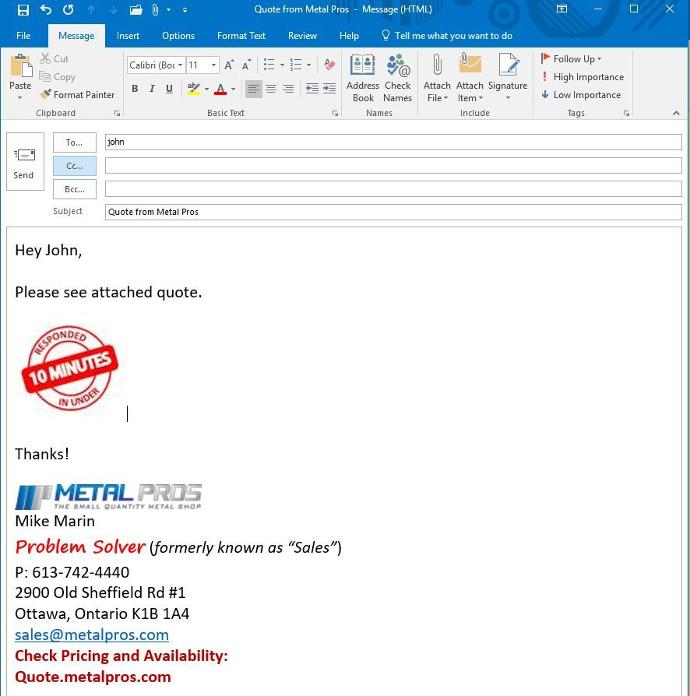Decrease font size with Shrink Font

pos(246,65)
